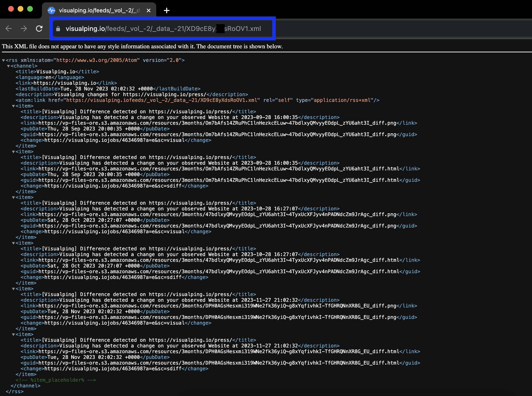
Task: Click the padlock site info icon
Action: (58, 29)
